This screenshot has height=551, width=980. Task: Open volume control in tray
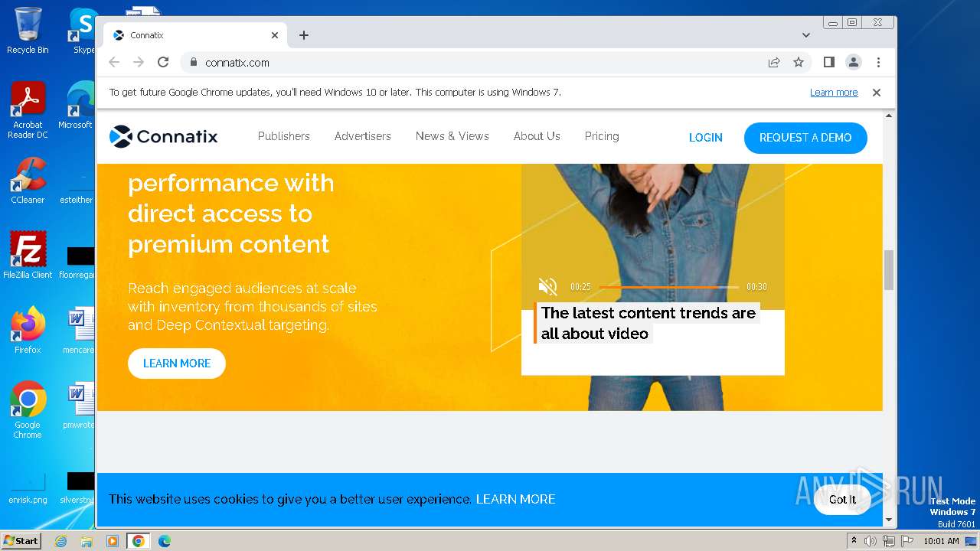point(871,541)
